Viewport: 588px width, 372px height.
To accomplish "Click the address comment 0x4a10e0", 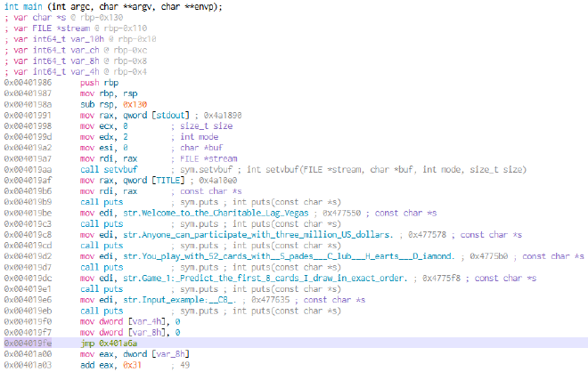I will pyautogui.click(x=218, y=180).
